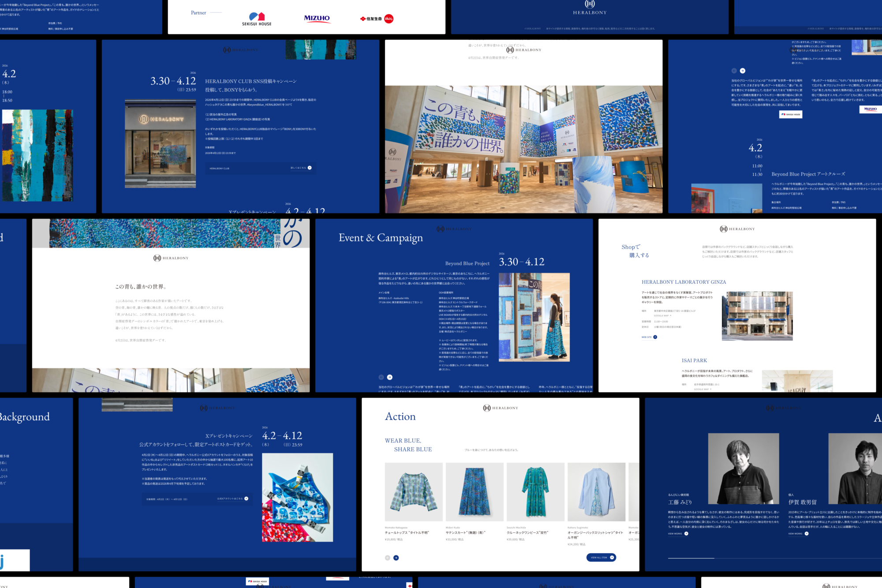Click the Mizuho partner logo
Screen dimensions: 882x588
click(x=317, y=19)
